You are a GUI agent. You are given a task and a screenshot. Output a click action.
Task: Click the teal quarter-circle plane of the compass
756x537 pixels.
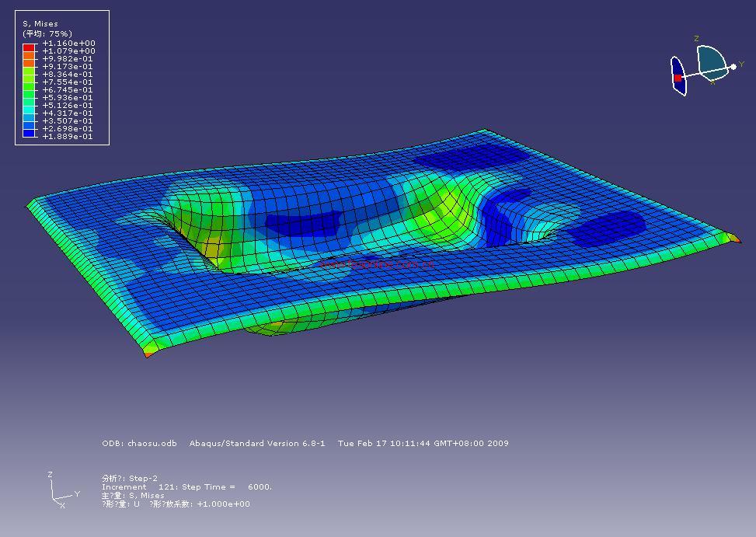pos(710,59)
